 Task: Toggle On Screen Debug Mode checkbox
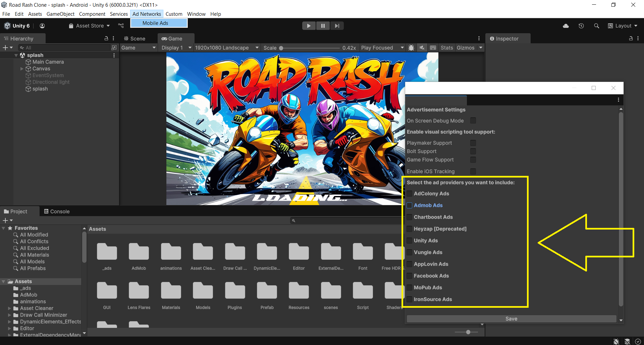473,121
